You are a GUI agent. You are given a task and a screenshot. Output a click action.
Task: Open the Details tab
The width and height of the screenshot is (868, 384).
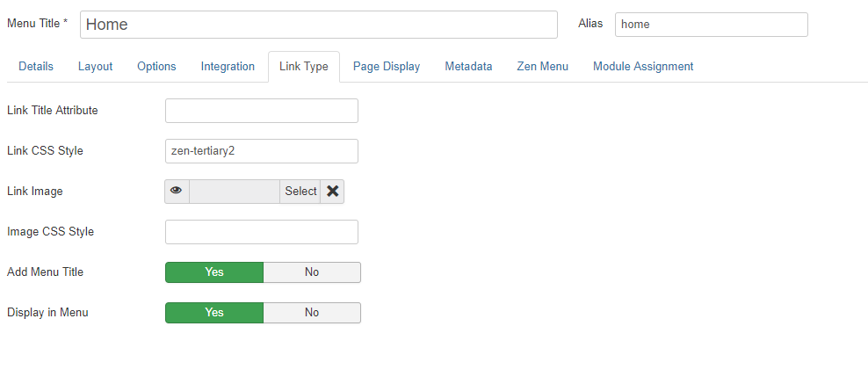pos(36,67)
